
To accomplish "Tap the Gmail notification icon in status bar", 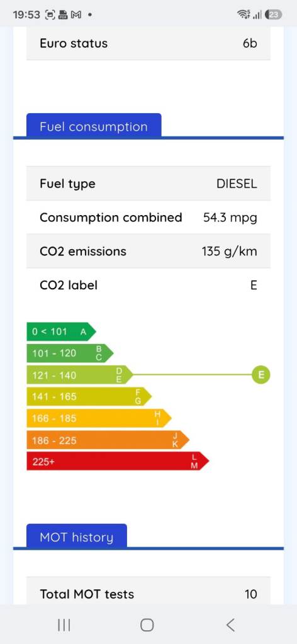I will click(x=76, y=15).
